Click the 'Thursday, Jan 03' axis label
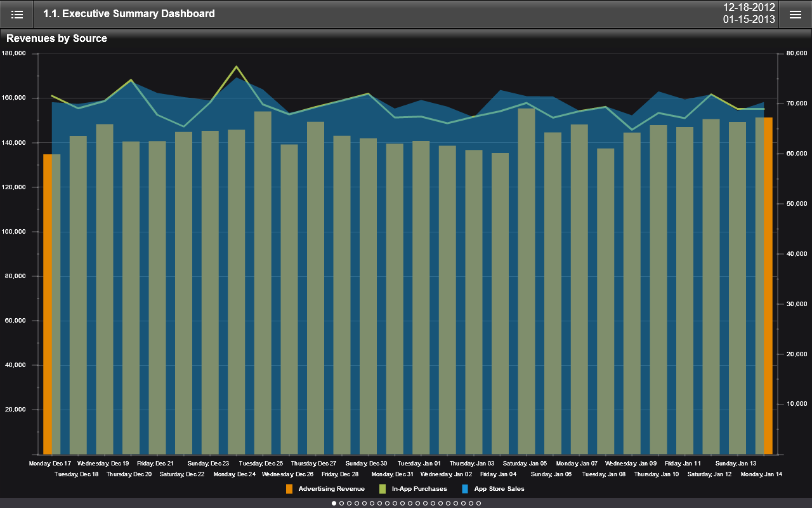 [x=472, y=464]
